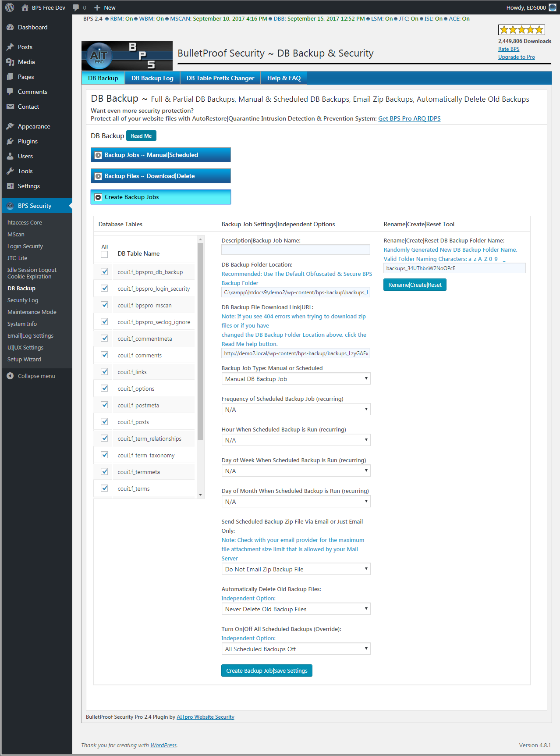560x756 pixels.
Task: Switch to the DB Backup tab
Action: click(x=103, y=78)
